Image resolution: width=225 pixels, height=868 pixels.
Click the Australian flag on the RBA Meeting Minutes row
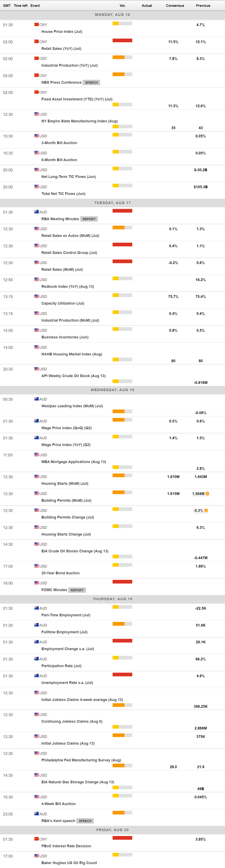pyautogui.click(x=36, y=212)
